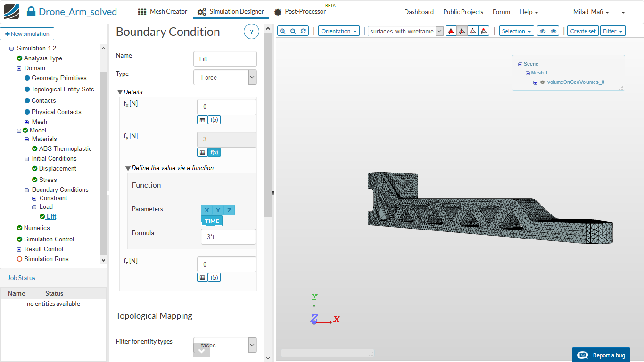644x362 pixels.
Task: Open the surfaces with wireframe combo box
Action: 405,31
